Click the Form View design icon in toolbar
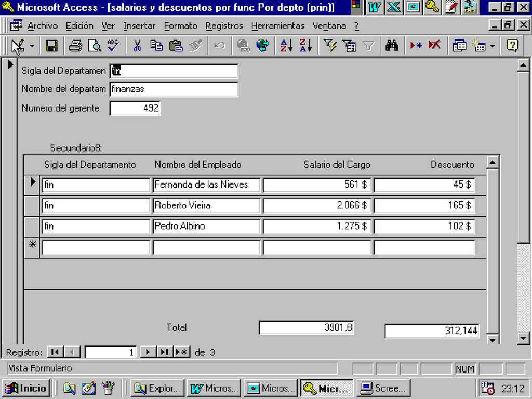Image resolution: width=532 pixels, height=399 pixels. 18,46
